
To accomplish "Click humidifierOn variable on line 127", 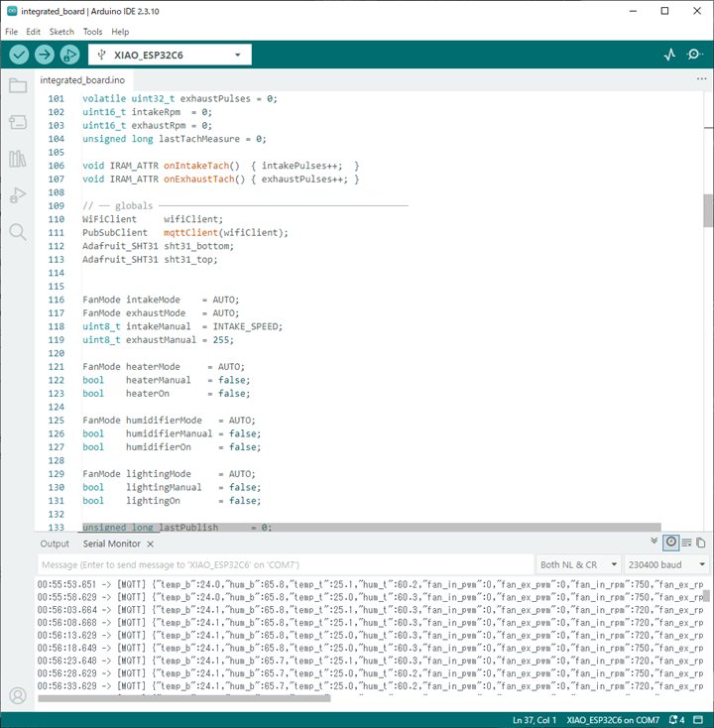I will tap(159, 447).
